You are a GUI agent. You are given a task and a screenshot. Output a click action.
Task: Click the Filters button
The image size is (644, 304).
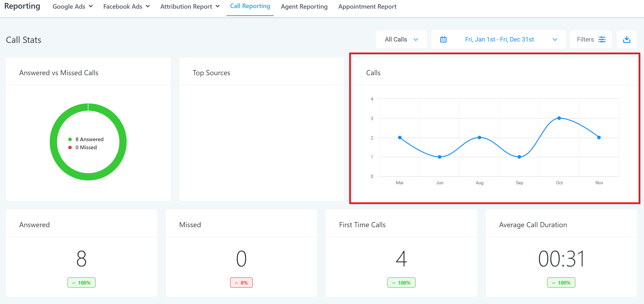(x=591, y=40)
